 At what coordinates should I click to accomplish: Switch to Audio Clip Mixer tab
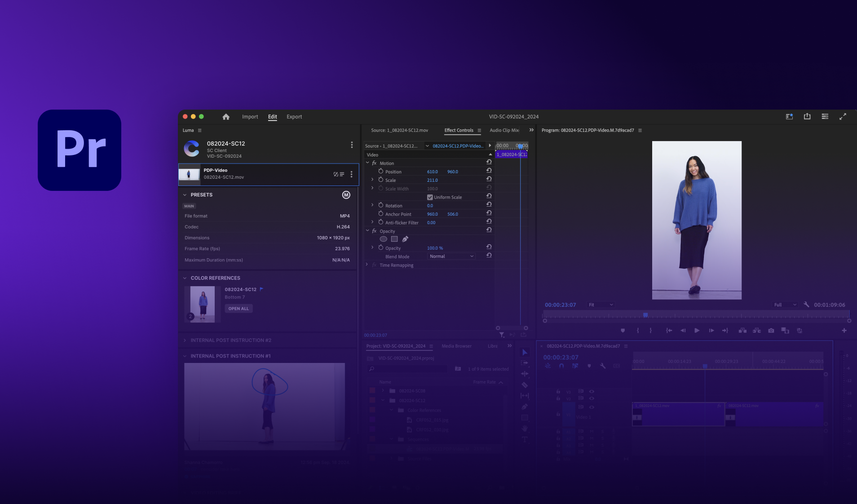(504, 130)
